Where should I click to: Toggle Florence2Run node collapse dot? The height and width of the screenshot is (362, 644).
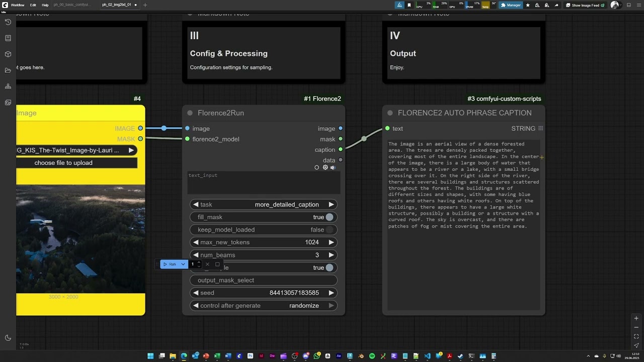tap(190, 113)
